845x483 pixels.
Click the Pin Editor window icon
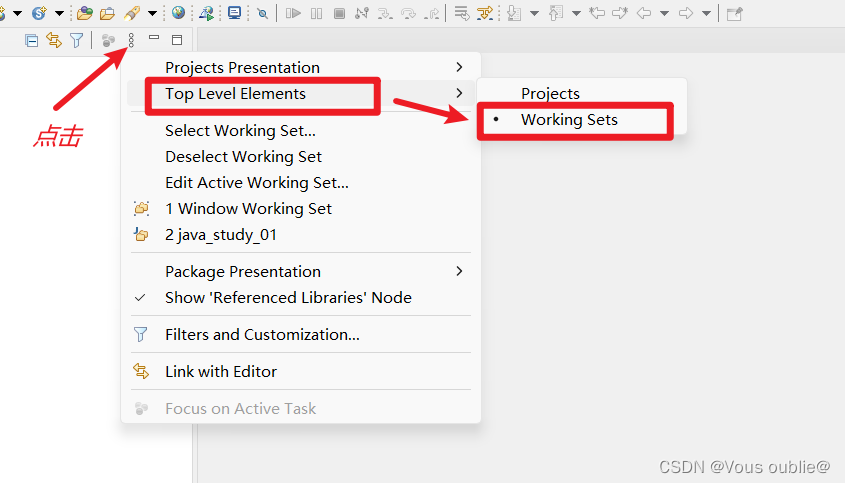[x=735, y=13]
